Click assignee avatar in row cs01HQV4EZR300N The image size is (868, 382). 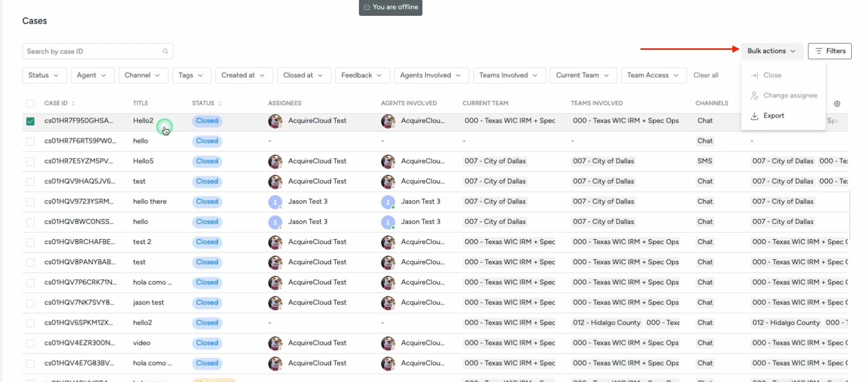click(x=275, y=344)
